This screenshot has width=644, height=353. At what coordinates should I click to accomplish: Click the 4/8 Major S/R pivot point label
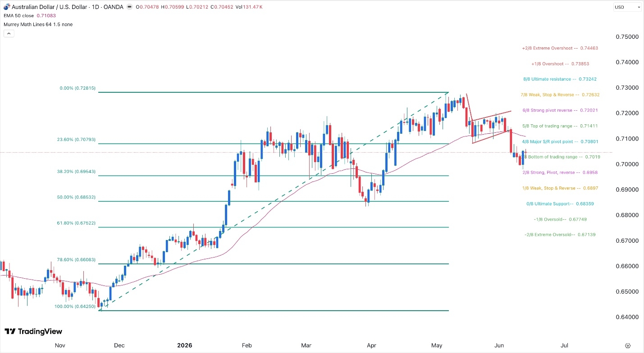point(560,141)
